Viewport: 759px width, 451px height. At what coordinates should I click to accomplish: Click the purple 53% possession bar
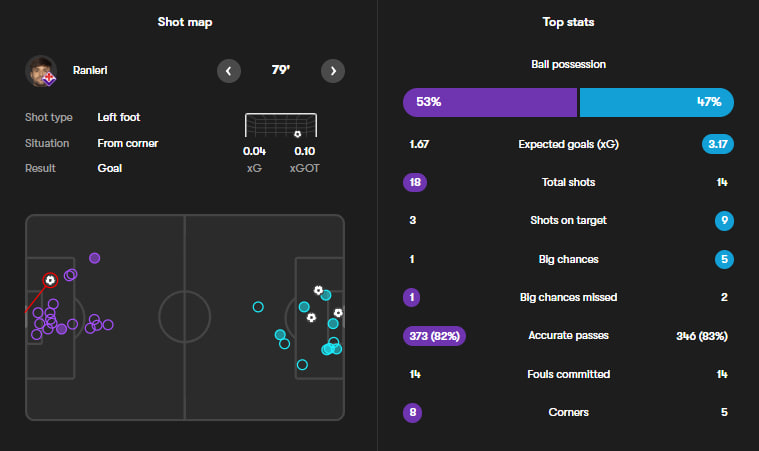490,102
